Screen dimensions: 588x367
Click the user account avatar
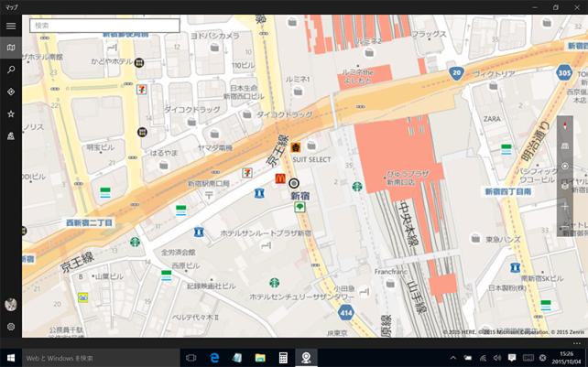click(11, 305)
